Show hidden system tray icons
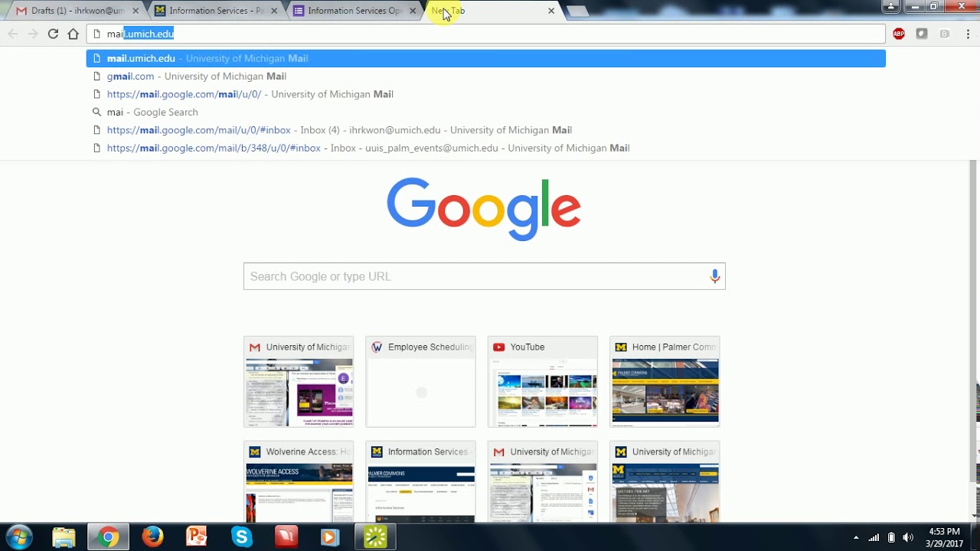The image size is (980, 551). (856, 537)
